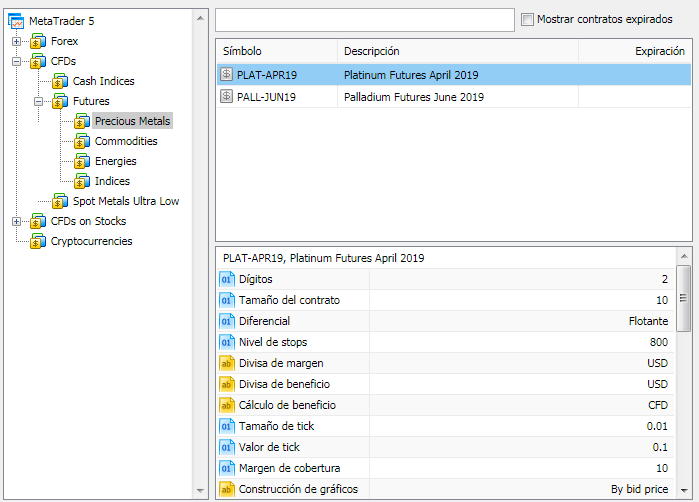Image resolution: width=699 pixels, height=502 pixels.
Task: Click the Diferencial property icon
Action: [x=226, y=321]
